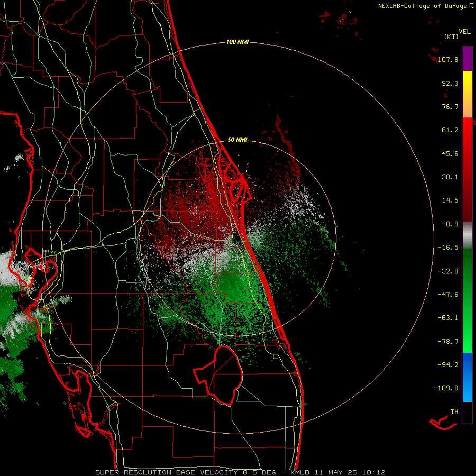Click the TH legend label
The image size is (476, 476).
[454, 412]
